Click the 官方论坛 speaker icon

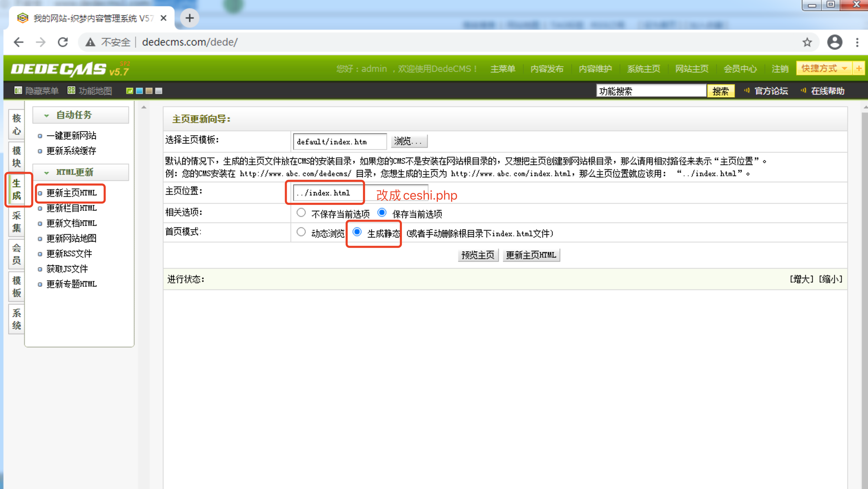[747, 91]
